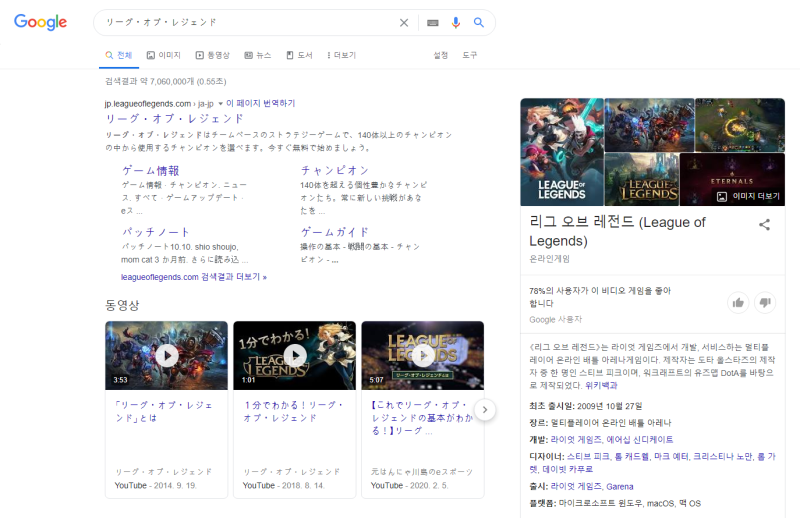Open the チャンピオン sitelink
This screenshot has width=800, height=518.
click(335, 170)
